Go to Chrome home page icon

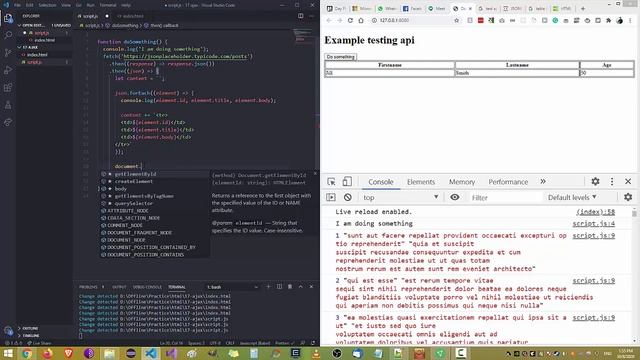tap(361, 20)
